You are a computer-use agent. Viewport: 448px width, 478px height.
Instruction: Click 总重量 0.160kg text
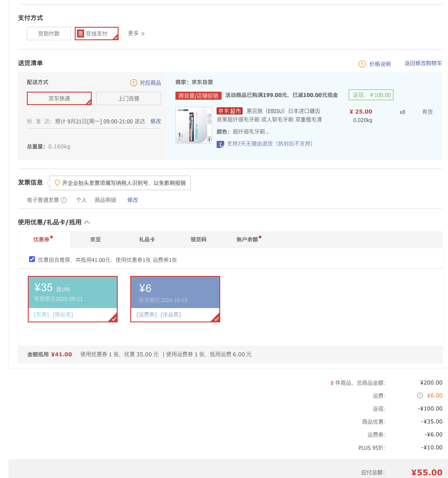[48, 147]
